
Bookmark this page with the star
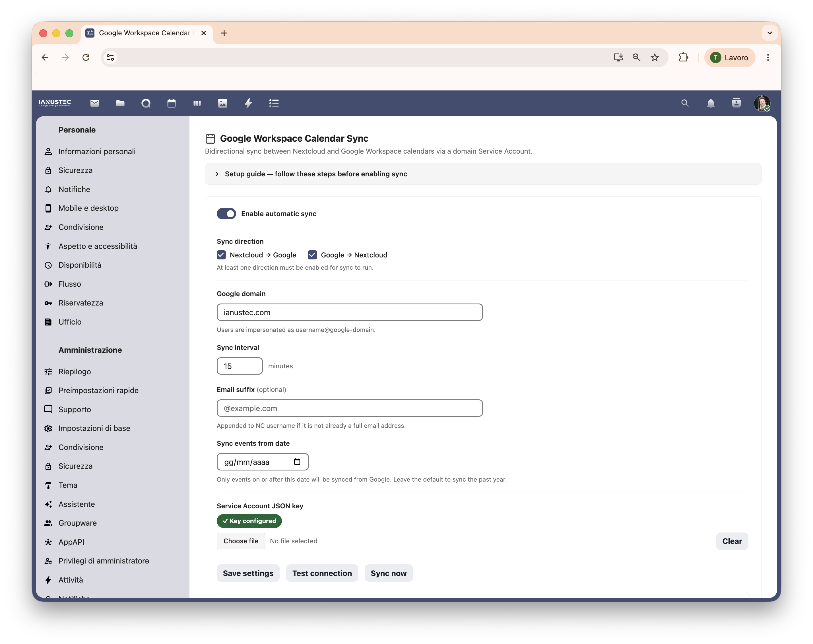(655, 57)
